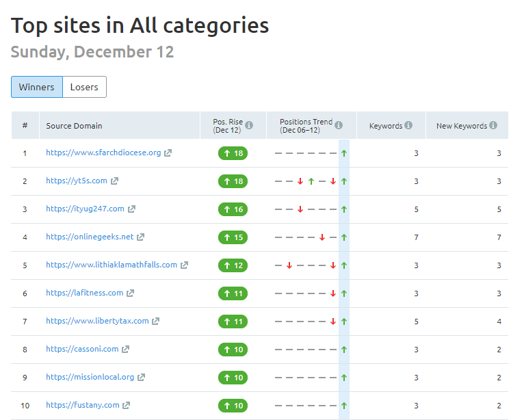Click the rise badge 18 for sfarchdiocese.org

(x=233, y=153)
